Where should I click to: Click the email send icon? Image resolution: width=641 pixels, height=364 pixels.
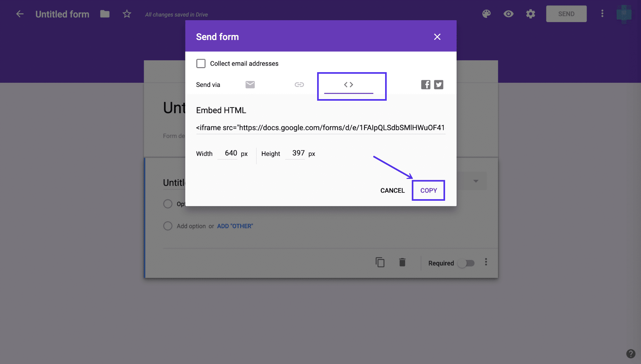[250, 84]
